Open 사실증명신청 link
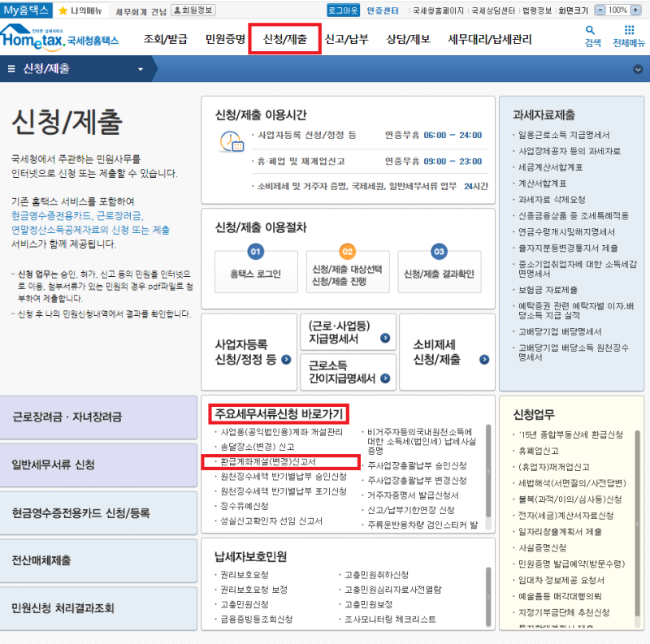650x644 pixels. click(x=542, y=548)
